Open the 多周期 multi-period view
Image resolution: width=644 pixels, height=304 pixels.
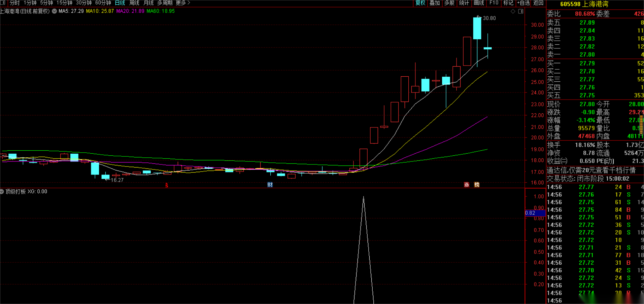pos(165,3)
